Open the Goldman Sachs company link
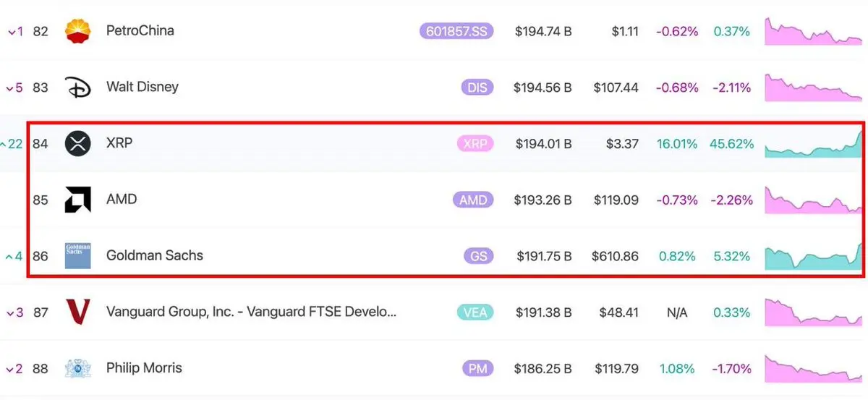 pos(155,255)
